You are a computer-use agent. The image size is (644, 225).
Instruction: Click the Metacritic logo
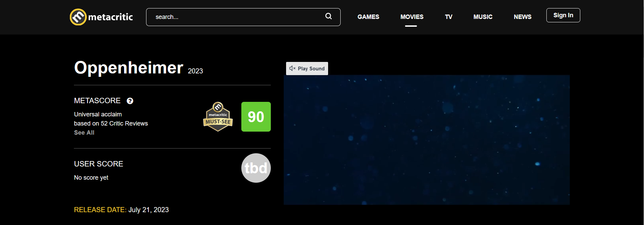[101, 17]
